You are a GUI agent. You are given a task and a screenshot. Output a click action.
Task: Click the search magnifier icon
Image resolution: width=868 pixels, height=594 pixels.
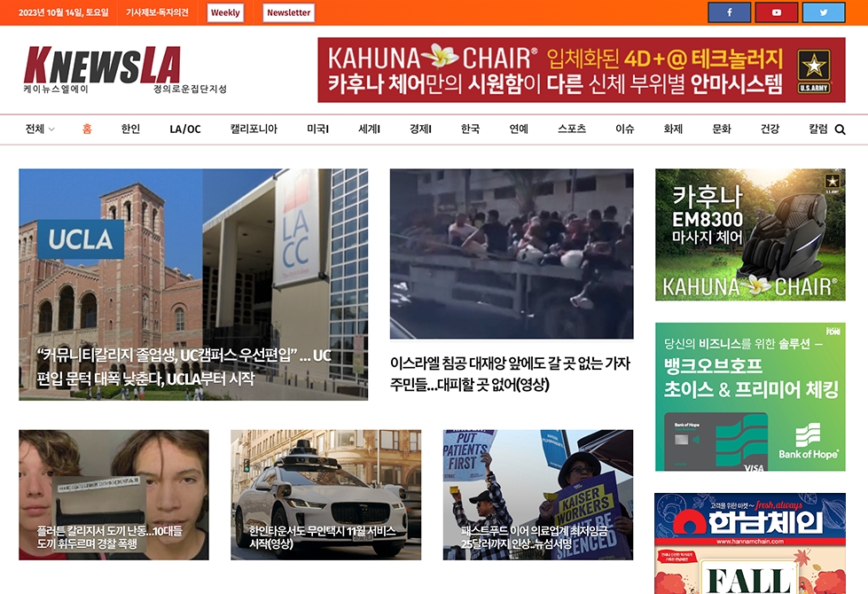pyautogui.click(x=840, y=129)
